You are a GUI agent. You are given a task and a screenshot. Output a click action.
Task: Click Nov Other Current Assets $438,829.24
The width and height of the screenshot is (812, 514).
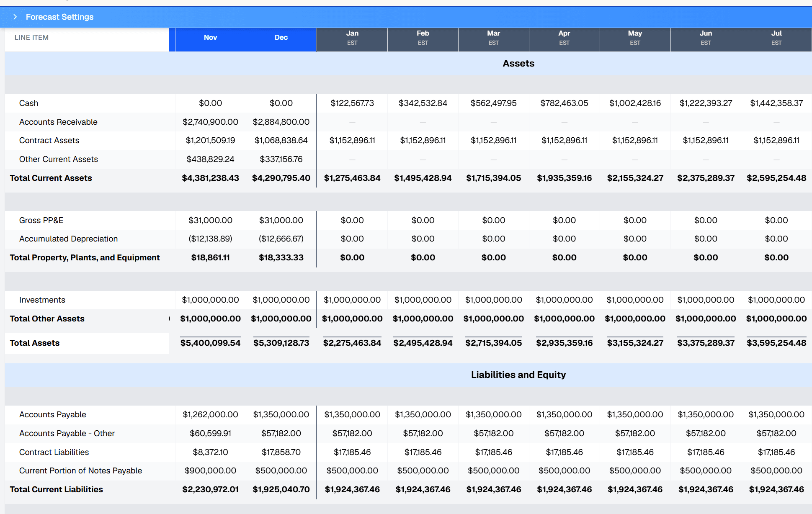[210, 159]
